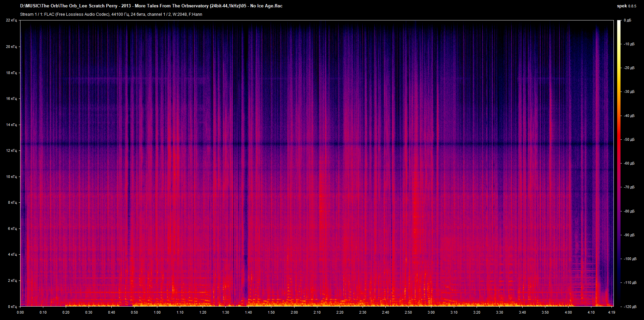The image size is (644, 320).
Task: Click the 1:10 time axis label
Action: [x=180, y=312]
